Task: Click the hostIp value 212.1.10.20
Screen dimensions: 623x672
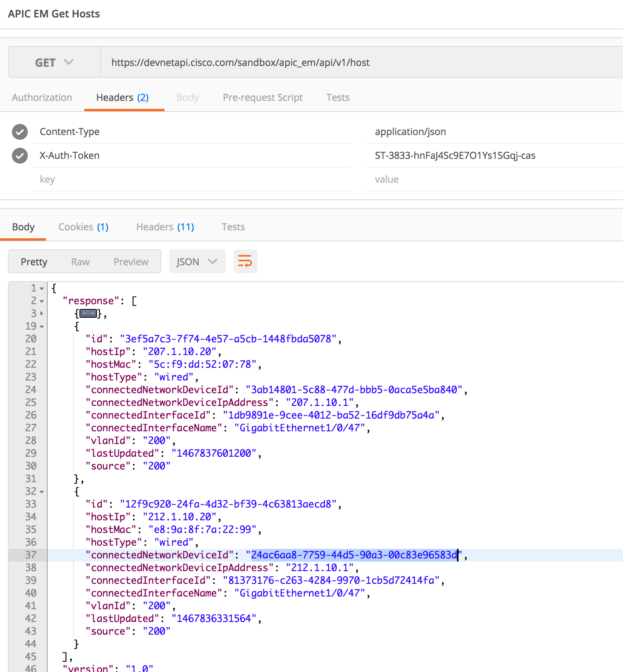Action: pos(180,517)
